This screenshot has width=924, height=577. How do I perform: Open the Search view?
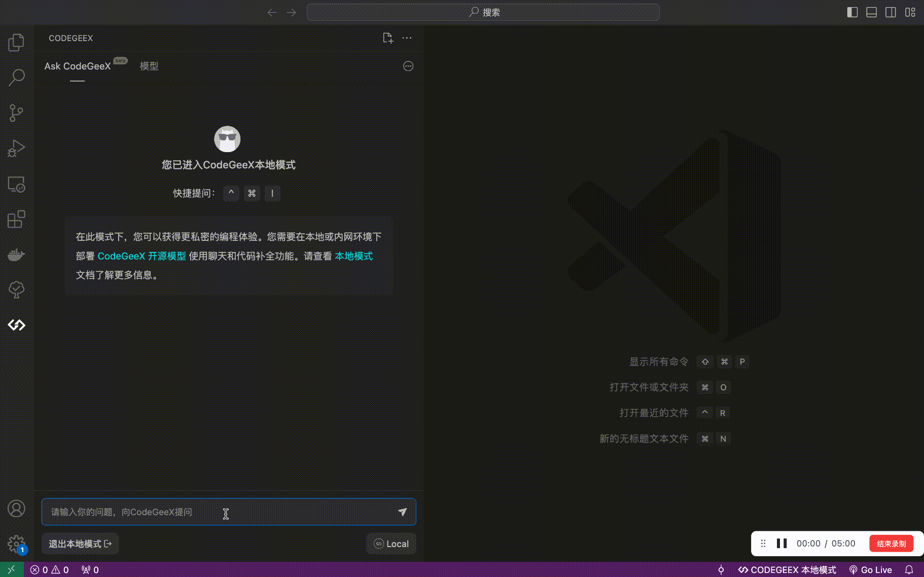click(16, 78)
